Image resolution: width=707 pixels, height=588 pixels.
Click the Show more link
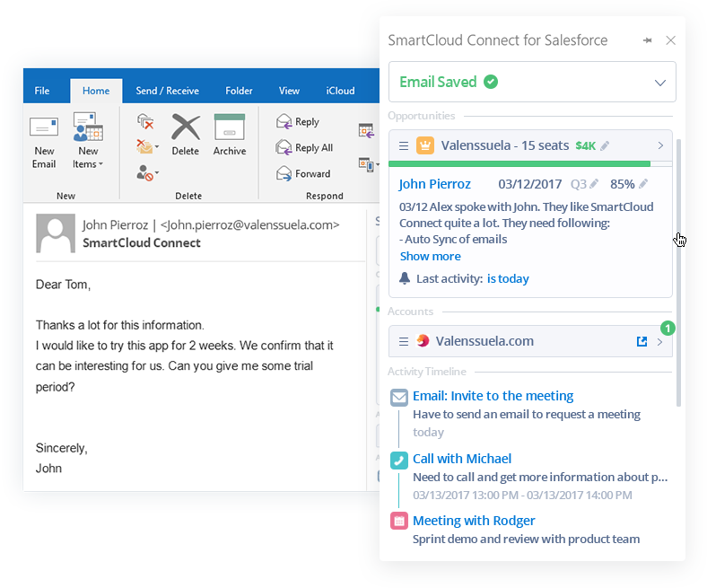[x=430, y=257]
